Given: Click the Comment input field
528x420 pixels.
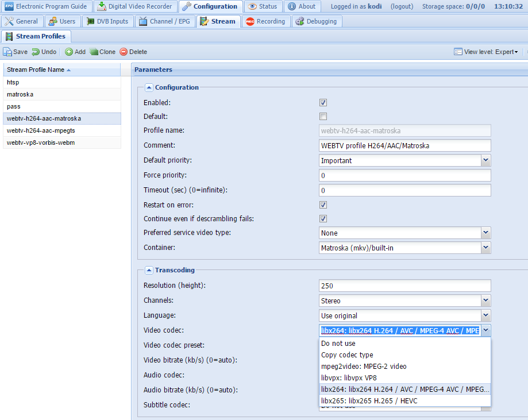Looking at the screenshot, I should coord(404,145).
